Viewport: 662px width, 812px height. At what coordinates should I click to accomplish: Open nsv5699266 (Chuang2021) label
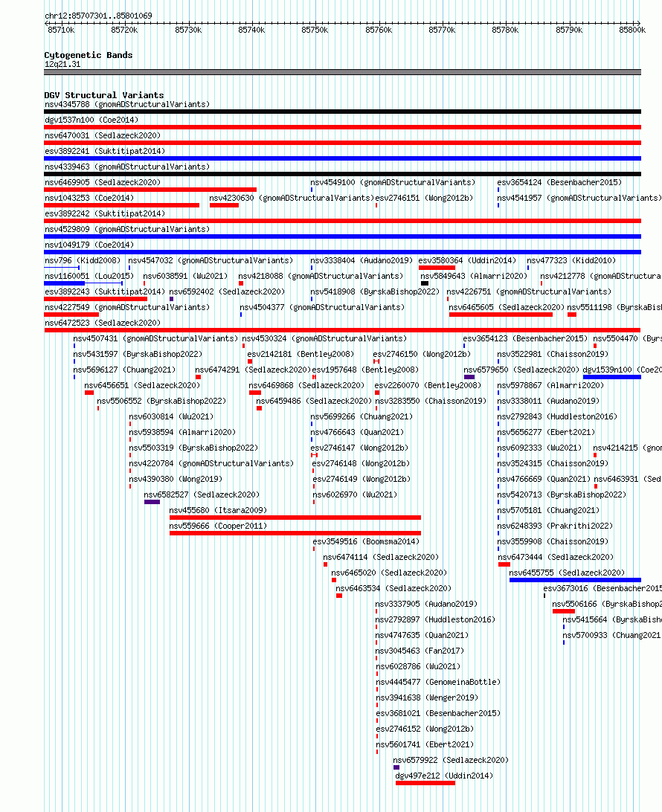point(361,416)
